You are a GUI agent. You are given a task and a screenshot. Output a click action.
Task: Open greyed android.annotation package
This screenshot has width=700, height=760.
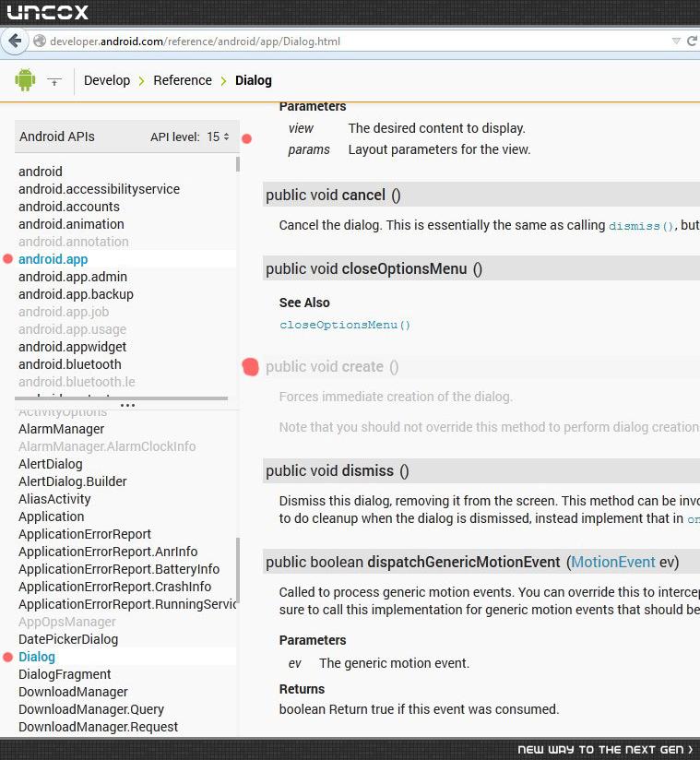73,242
